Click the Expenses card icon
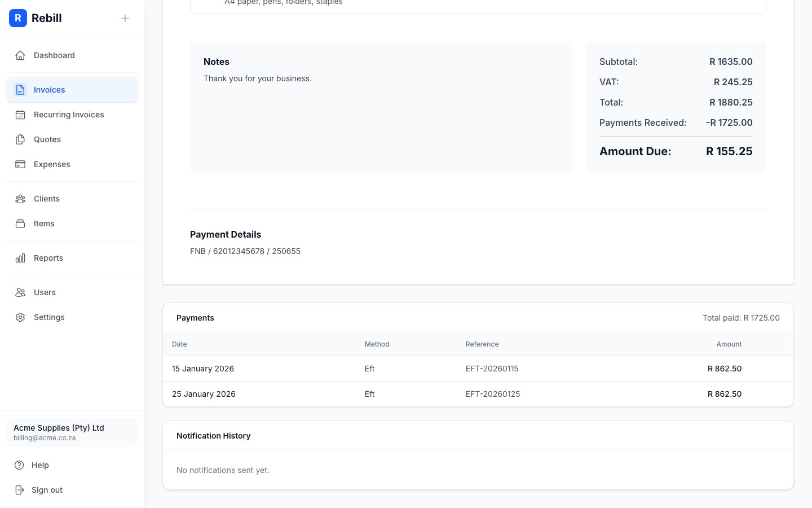This screenshot has height=508, width=812. coord(20,164)
